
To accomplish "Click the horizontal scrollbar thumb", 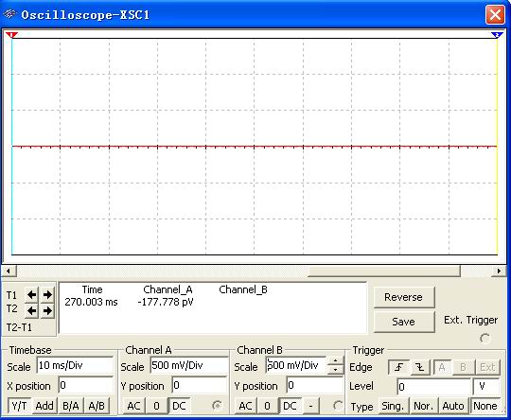I will coord(384,271).
